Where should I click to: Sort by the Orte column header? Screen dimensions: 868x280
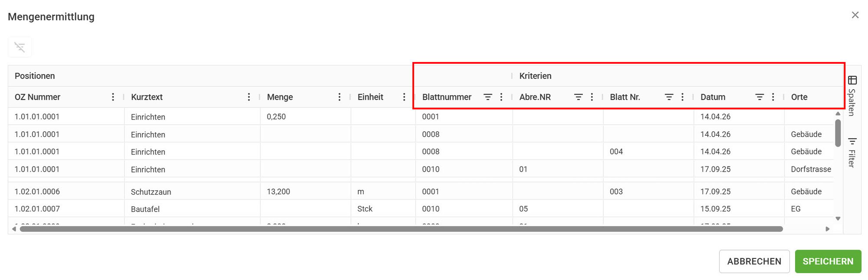coord(799,97)
